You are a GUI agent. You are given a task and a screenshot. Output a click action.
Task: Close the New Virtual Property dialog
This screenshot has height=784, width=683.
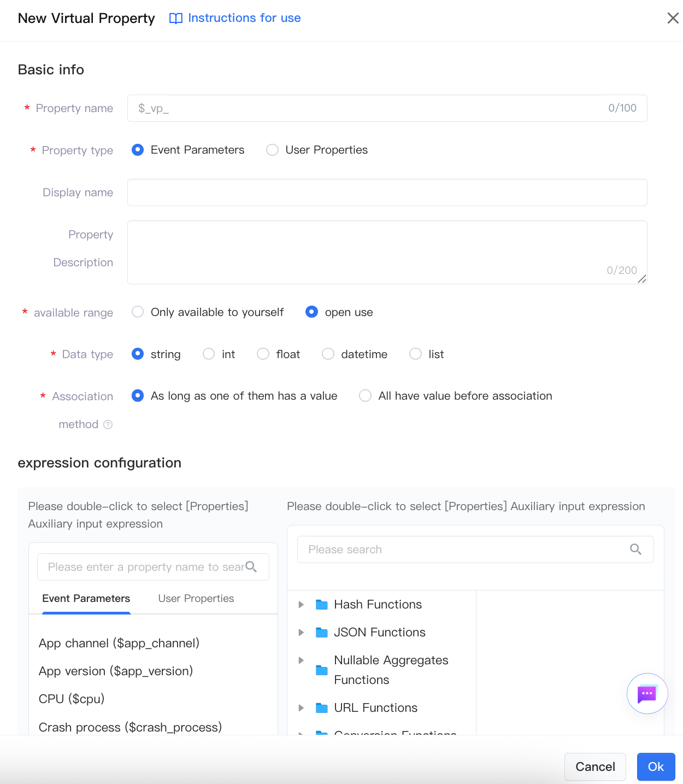(x=673, y=18)
